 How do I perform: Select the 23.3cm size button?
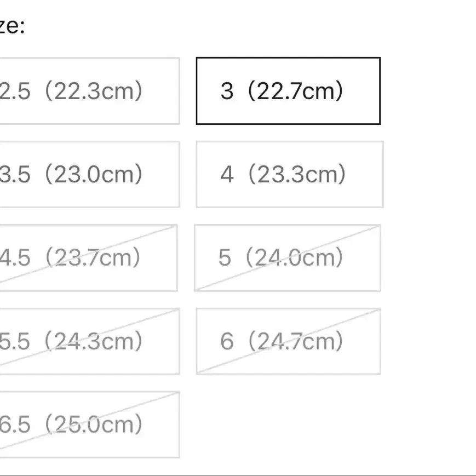(289, 175)
